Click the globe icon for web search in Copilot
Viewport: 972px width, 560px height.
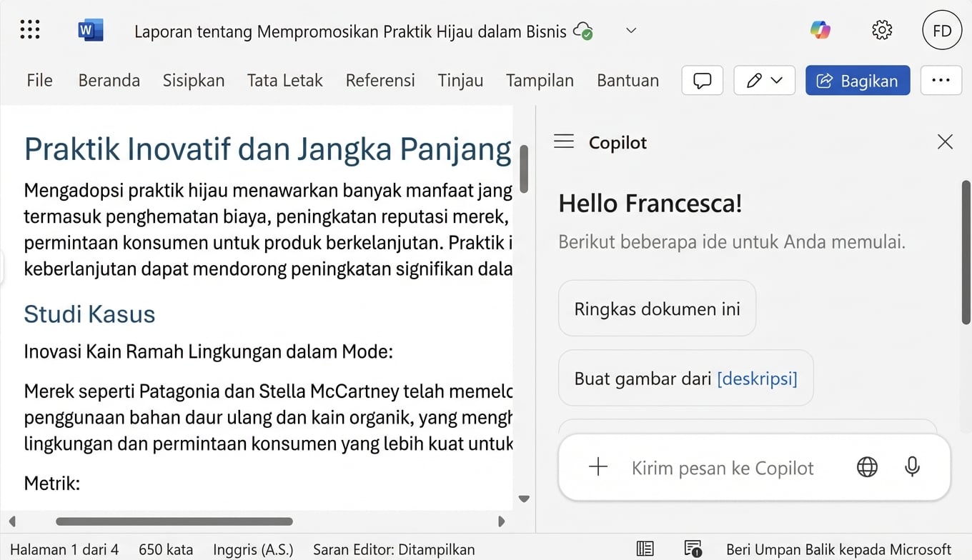pyautogui.click(x=867, y=467)
